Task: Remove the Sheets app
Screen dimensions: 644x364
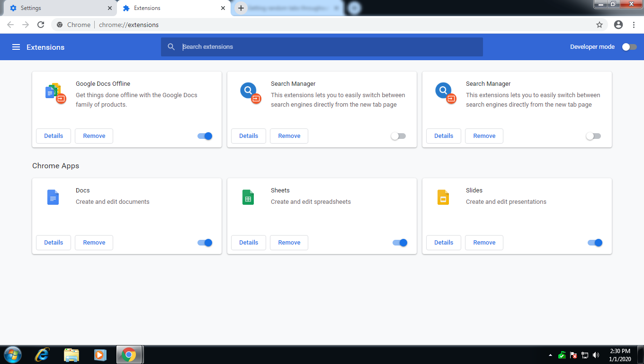Action: 289,243
